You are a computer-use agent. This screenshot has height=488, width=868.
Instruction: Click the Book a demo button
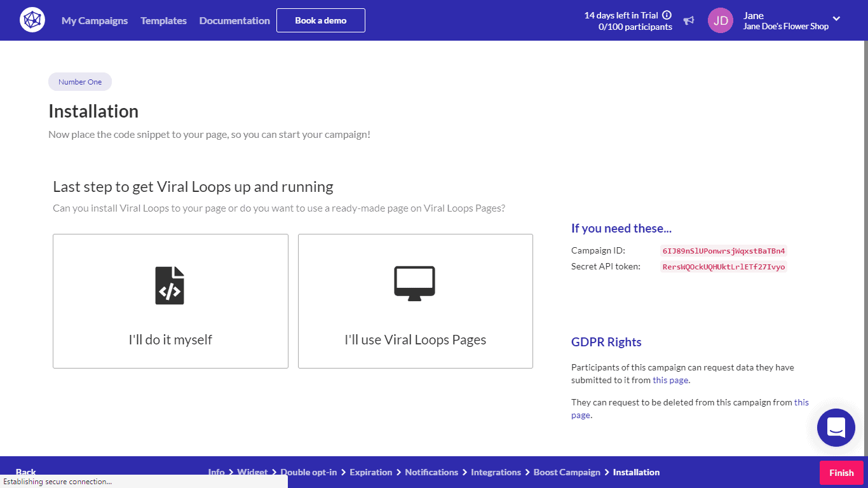[x=321, y=20]
